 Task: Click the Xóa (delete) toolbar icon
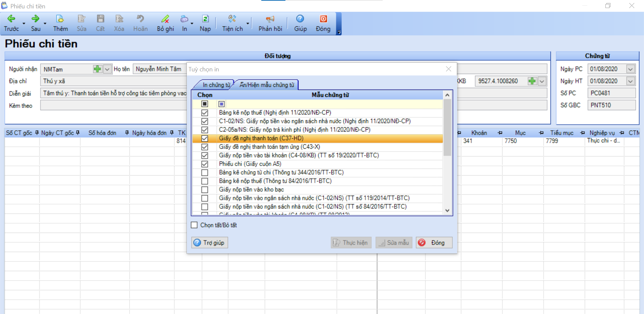119,19
